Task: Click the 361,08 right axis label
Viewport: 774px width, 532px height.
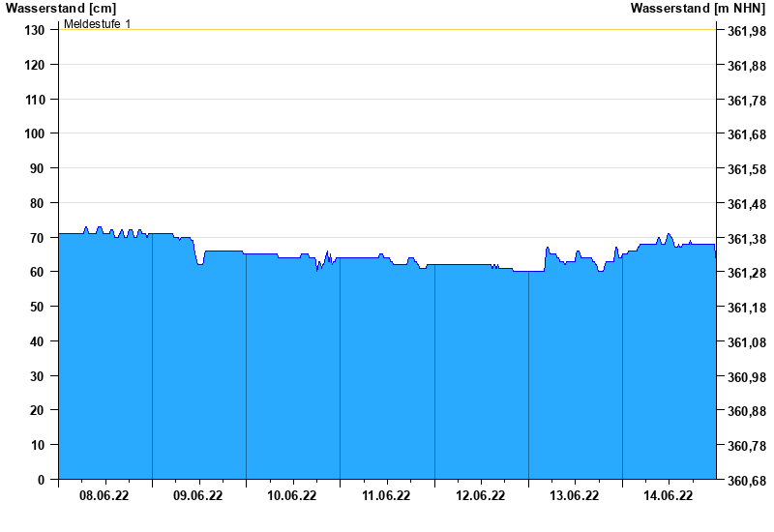Action: pos(746,342)
